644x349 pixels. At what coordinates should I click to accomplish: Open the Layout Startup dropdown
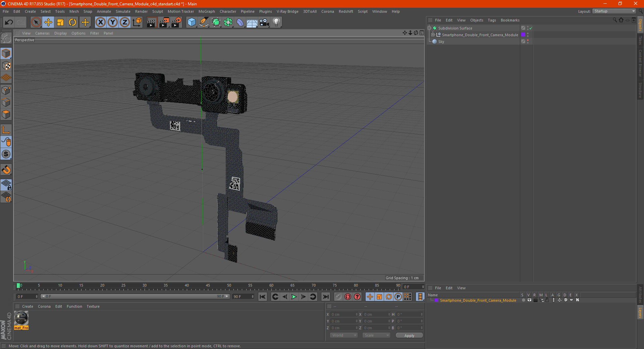[614, 11]
